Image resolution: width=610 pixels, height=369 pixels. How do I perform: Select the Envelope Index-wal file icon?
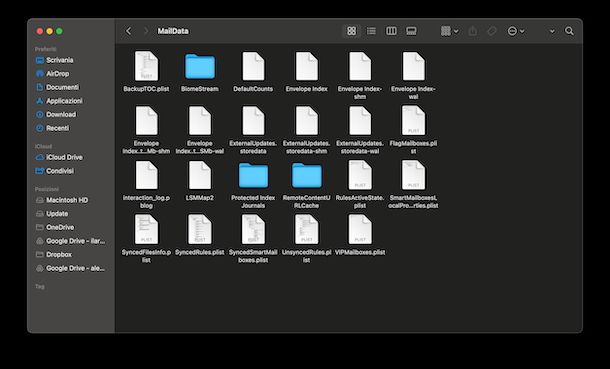(414, 66)
